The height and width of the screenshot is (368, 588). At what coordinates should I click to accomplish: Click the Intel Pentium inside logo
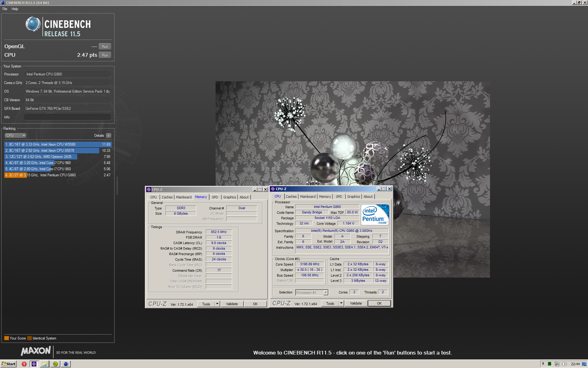click(x=375, y=215)
